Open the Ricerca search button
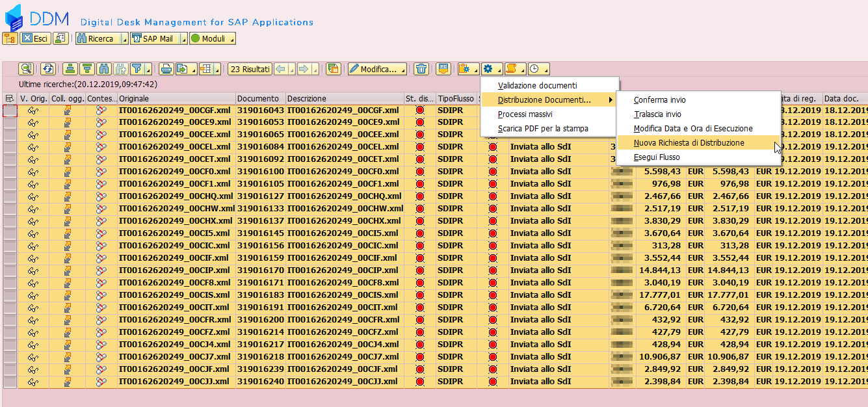 coord(98,38)
